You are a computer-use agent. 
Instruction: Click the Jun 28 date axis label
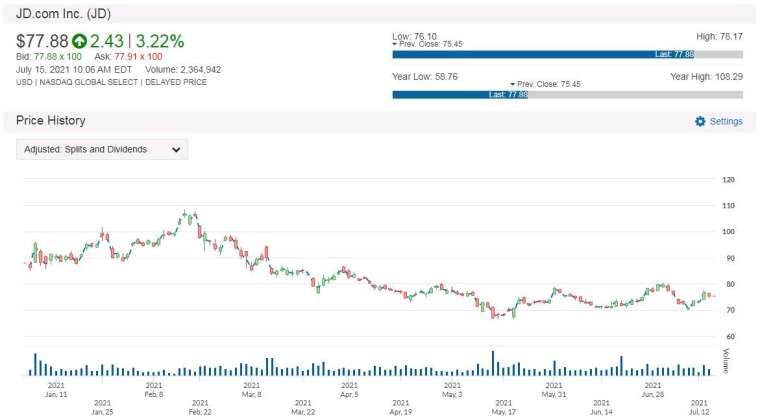click(652, 390)
